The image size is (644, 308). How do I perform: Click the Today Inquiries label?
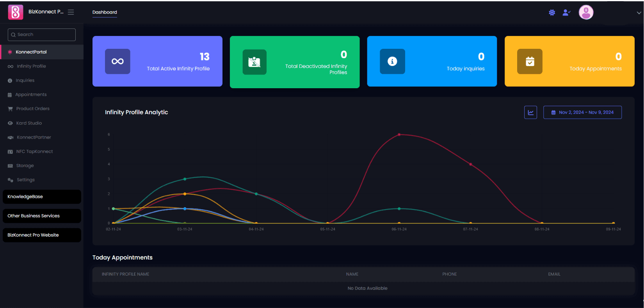[x=466, y=69]
